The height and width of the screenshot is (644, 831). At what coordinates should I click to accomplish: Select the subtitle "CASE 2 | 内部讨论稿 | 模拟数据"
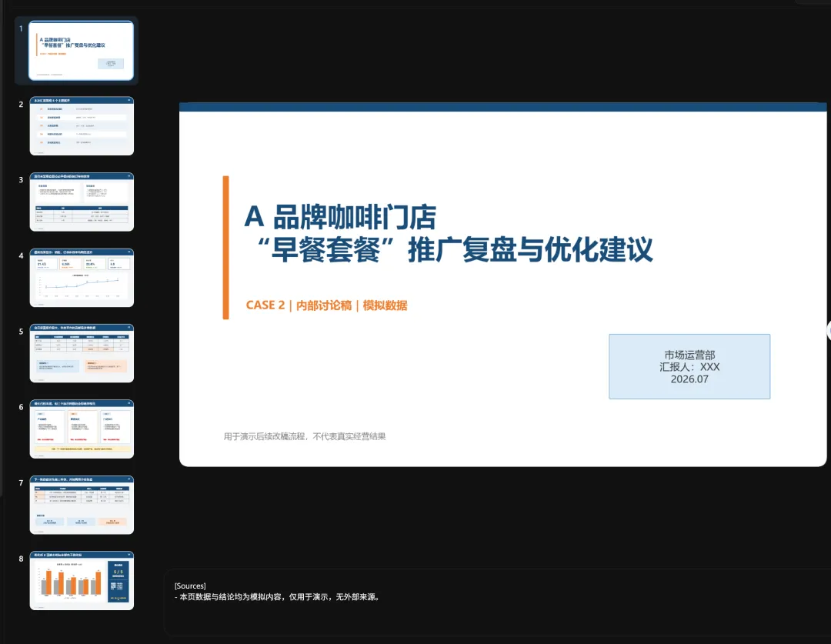coord(326,305)
